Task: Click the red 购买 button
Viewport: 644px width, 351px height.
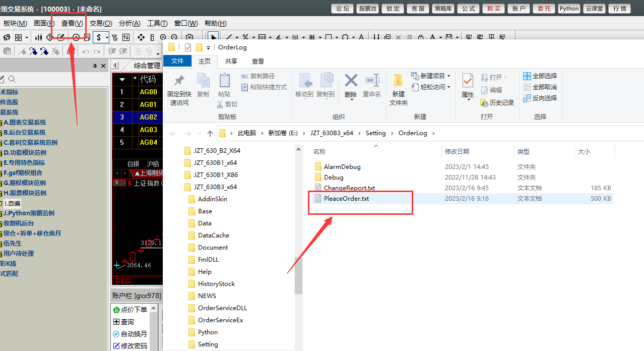Action: pyautogui.click(x=494, y=8)
